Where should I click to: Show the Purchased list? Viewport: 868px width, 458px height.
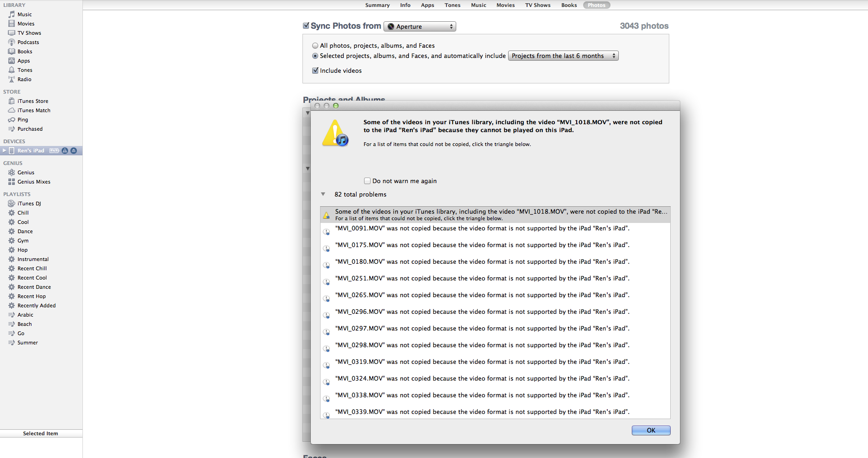(30, 129)
